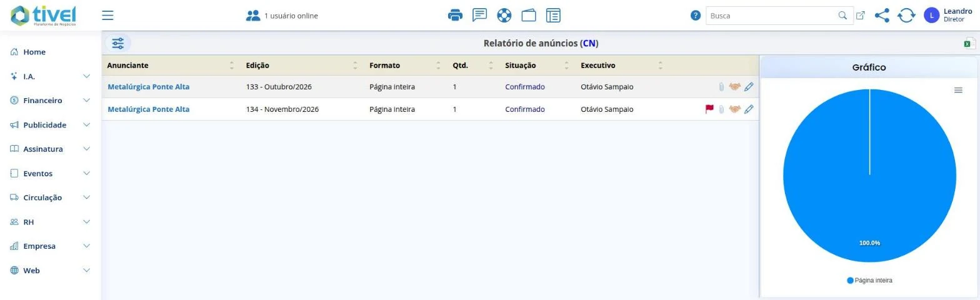Toggle the hamburger menu next to the logo
This screenshot has width=980, height=300.
107,16
